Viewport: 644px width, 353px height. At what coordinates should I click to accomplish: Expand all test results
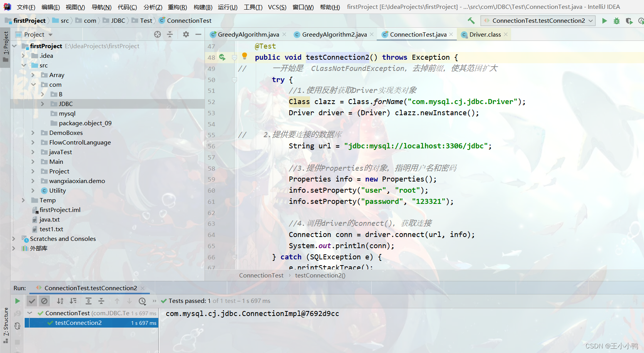click(89, 301)
